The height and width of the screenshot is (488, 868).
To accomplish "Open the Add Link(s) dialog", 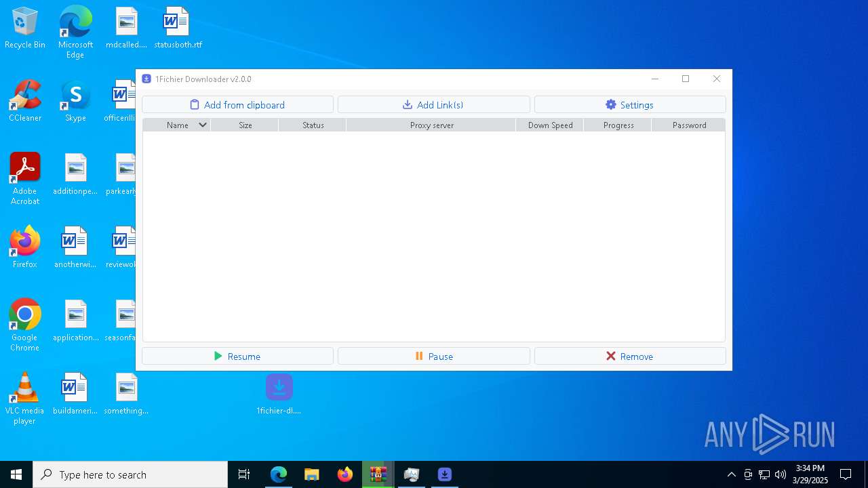I will point(433,104).
